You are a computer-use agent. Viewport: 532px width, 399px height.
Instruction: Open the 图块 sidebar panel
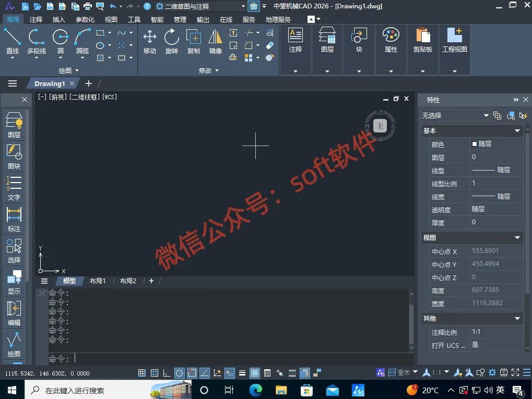(x=14, y=156)
